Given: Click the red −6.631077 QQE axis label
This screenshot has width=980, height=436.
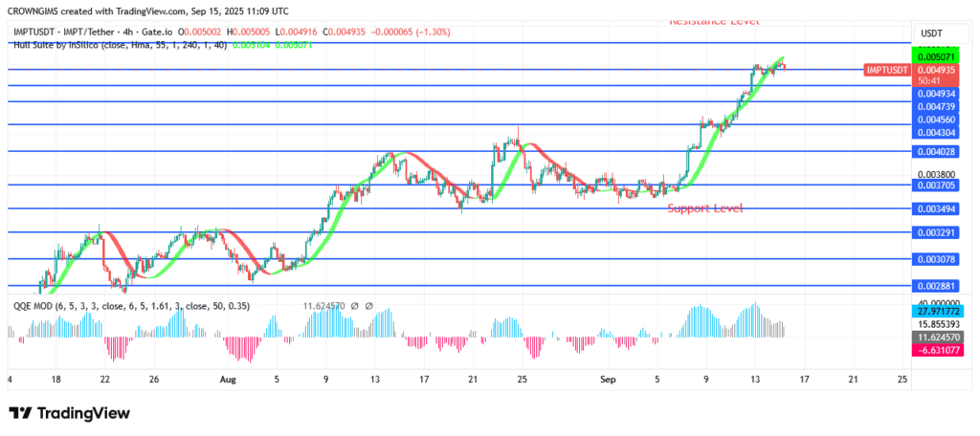Looking at the screenshot, I should point(938,350).
